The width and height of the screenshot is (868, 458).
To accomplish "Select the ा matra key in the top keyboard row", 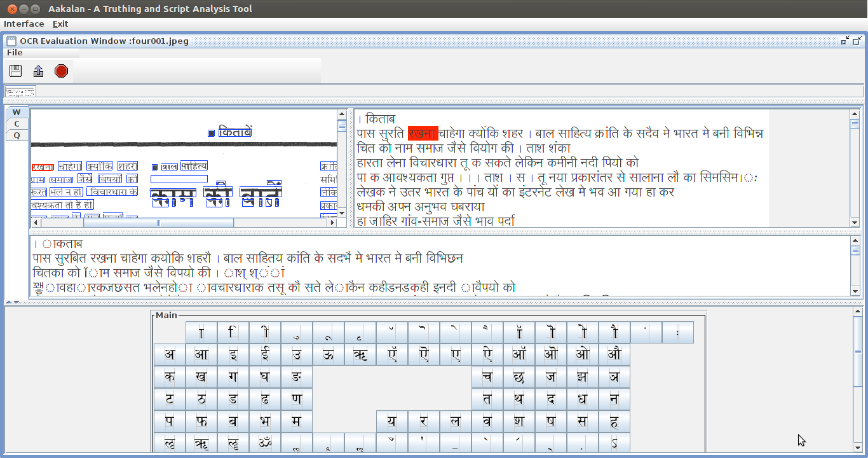I will coord(201,332).
